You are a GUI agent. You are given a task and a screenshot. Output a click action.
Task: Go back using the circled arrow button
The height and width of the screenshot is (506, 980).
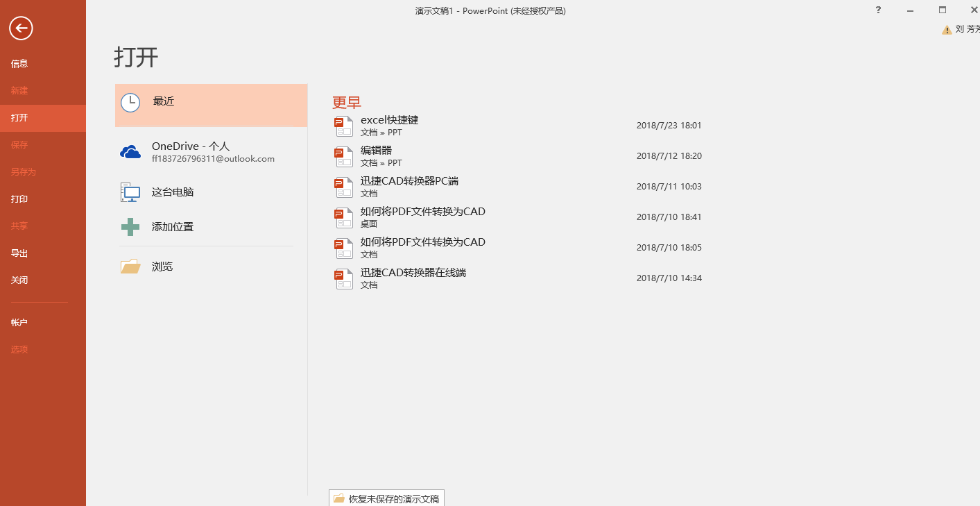pos(22,28)
